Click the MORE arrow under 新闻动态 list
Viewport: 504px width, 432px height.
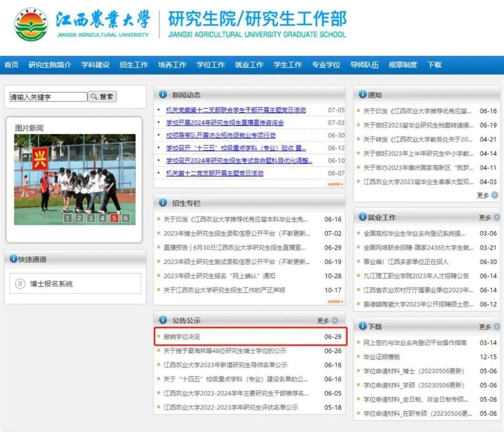[335, 184]
